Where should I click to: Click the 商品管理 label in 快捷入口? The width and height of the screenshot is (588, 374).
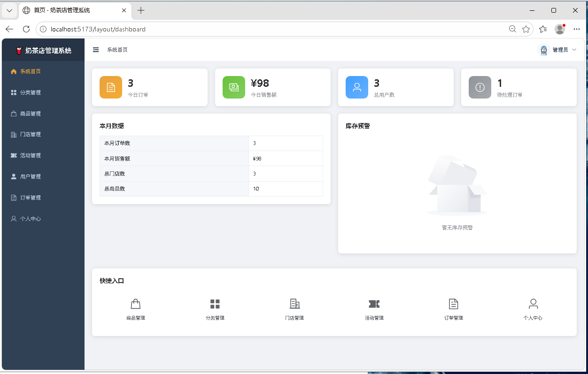pos(136,318)
